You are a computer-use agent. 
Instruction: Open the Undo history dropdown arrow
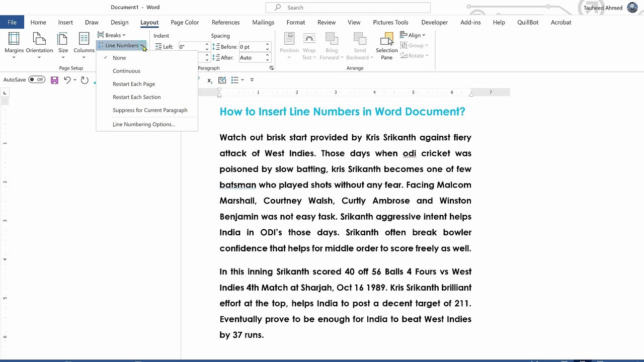pos(75,80)
